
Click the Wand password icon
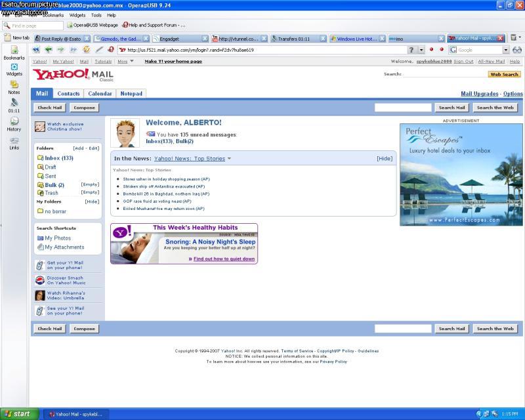(99, 50)
